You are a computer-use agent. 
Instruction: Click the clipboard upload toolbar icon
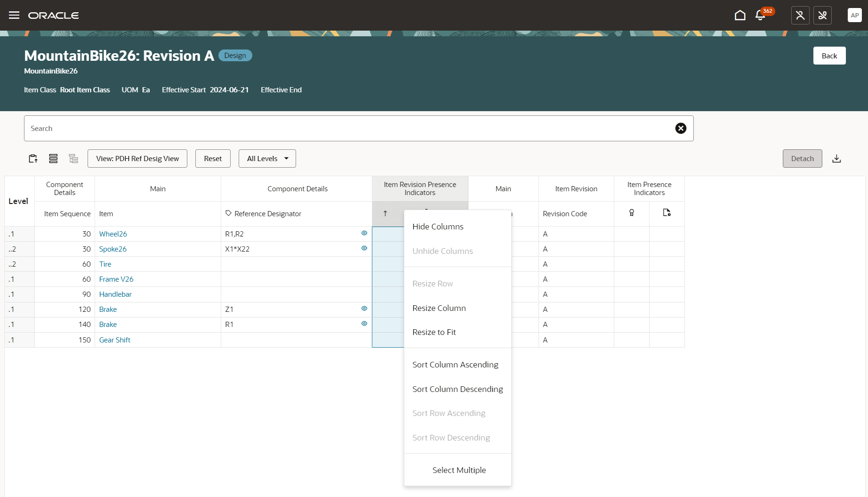click(x=33, y=159)
